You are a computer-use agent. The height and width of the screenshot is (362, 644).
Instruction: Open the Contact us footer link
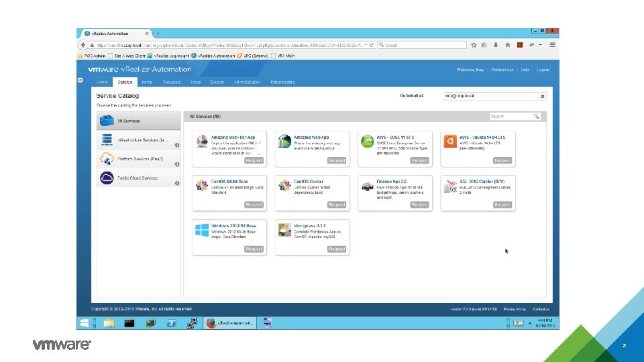541,309
